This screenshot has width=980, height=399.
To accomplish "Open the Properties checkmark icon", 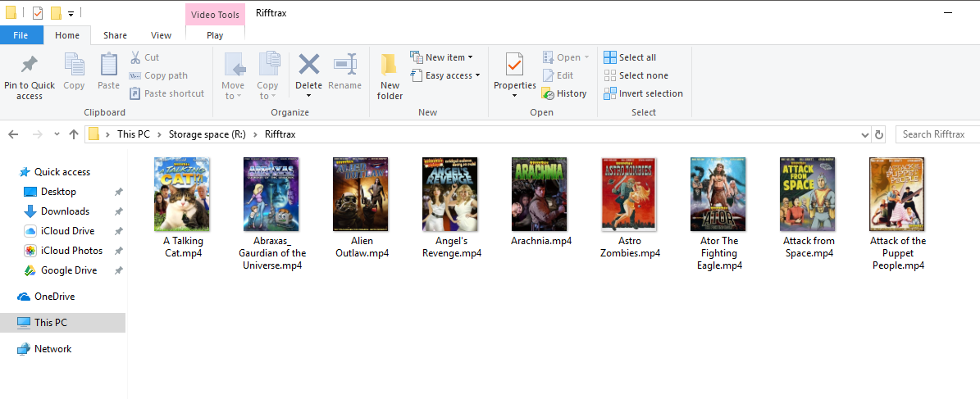I will coord(514,65).
